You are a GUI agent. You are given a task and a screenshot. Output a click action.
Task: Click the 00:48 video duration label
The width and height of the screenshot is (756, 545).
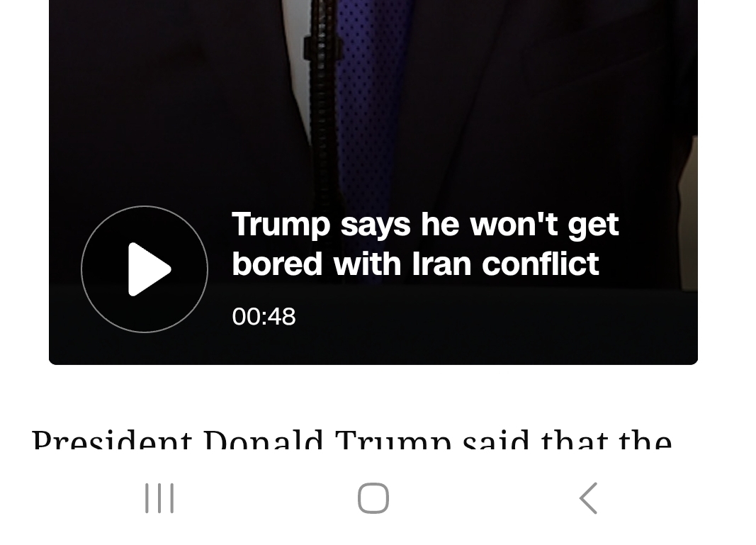tap(264, 317)
